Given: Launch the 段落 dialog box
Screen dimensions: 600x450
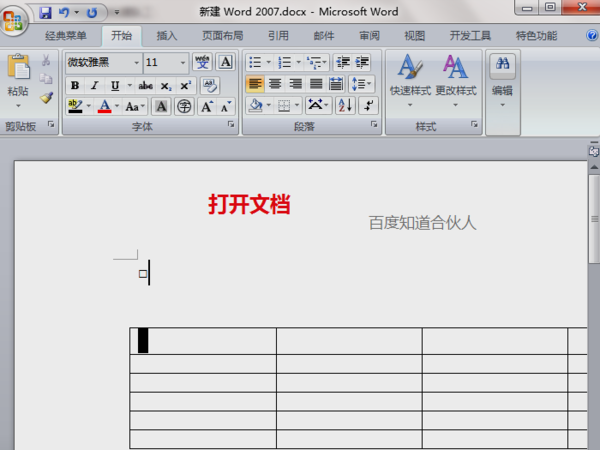Looking at the screenshot, I should [x=374, y=124].
